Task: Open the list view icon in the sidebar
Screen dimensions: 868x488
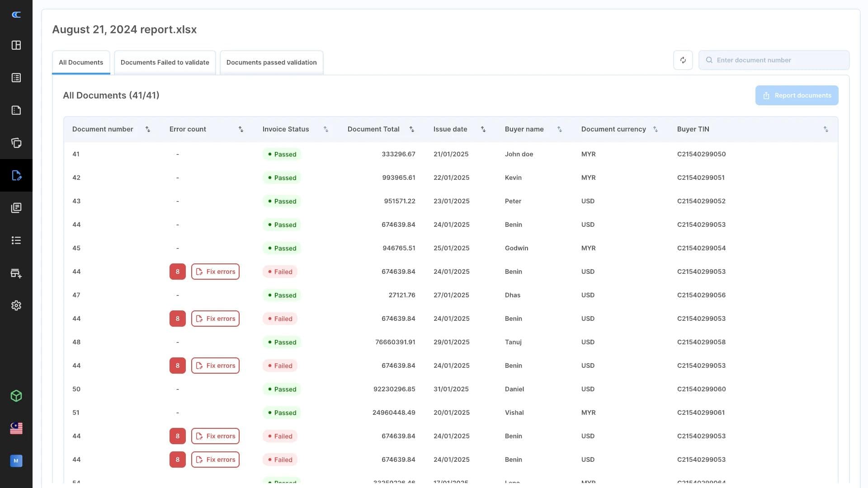Action: pos(16,240)
